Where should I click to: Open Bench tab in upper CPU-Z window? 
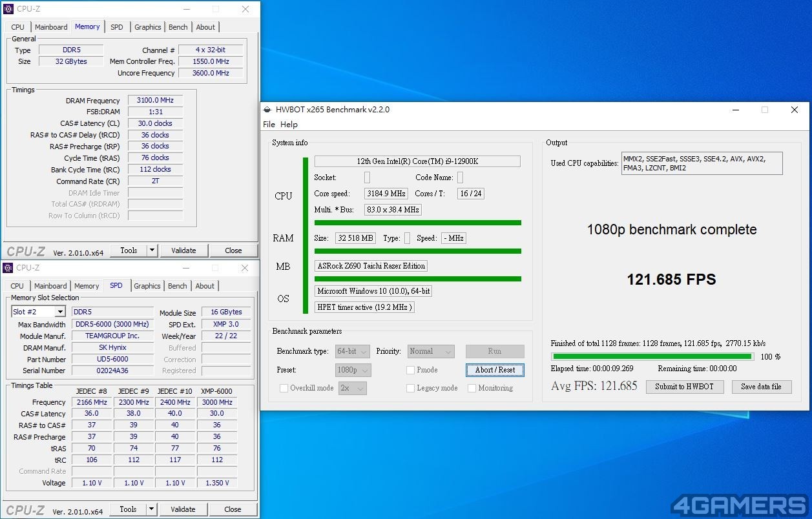[x=178, y=27]
